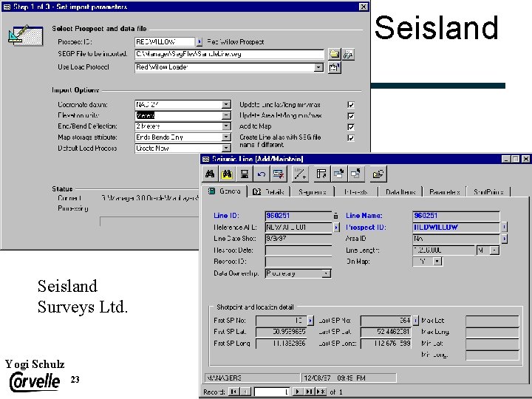Image resolution: width=532 pixels, height=399 pixels.
Task: Maximize the Seismic Line window
Action: click(516, 159)
